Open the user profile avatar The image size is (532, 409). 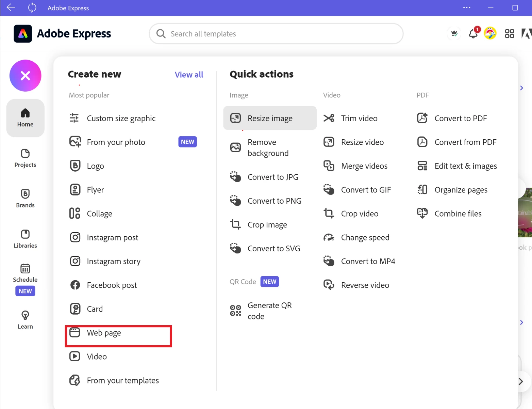490,33
